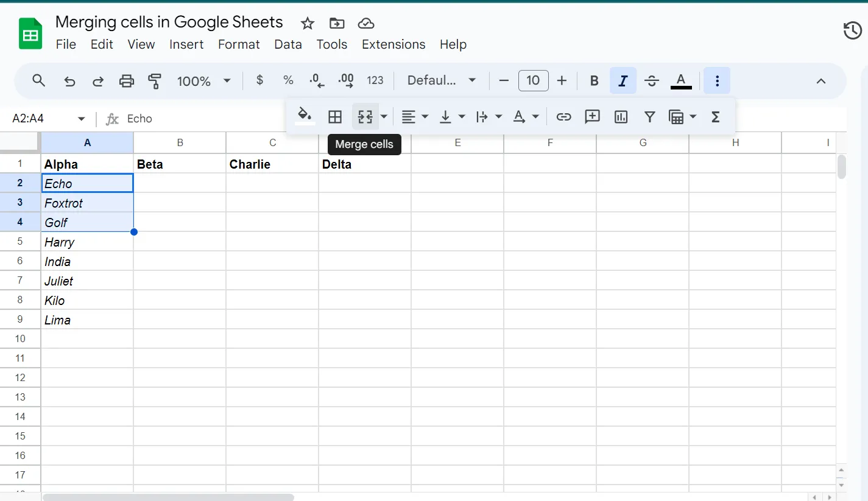This screenshot has width=868, height=501.
Task: Redo the last action
Action: (x=97, y=80)
